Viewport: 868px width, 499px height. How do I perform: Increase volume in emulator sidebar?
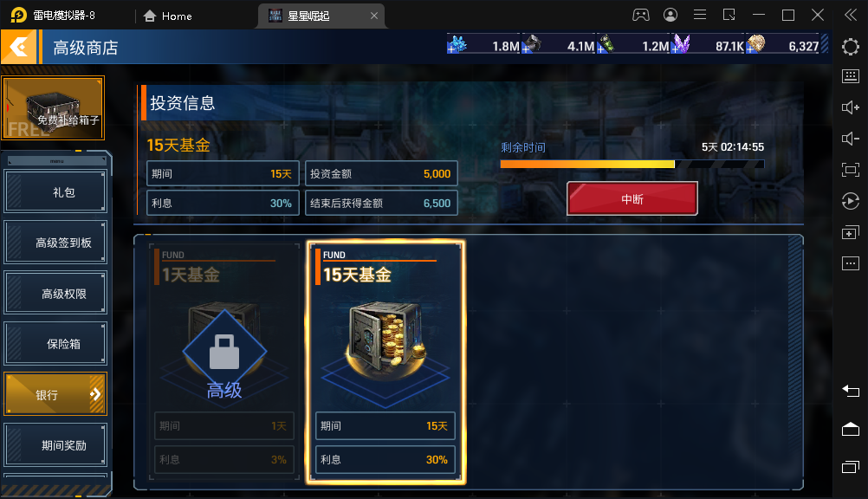[851, 107]
